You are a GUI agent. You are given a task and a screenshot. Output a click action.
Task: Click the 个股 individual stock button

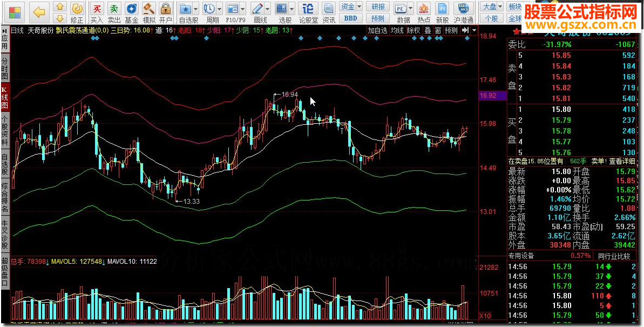pyautogui.click(x=492, y=18)
